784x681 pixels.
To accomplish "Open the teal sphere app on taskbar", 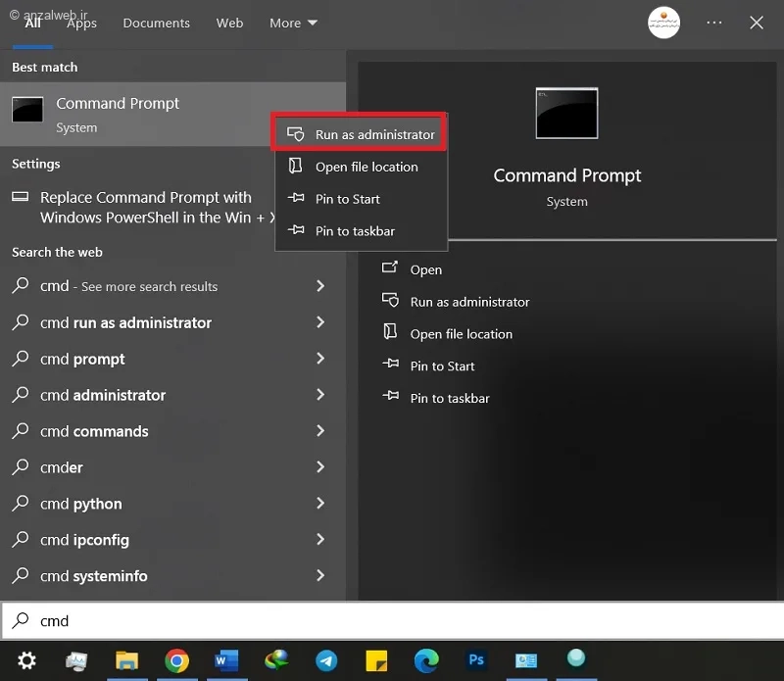I will point(576,658).
